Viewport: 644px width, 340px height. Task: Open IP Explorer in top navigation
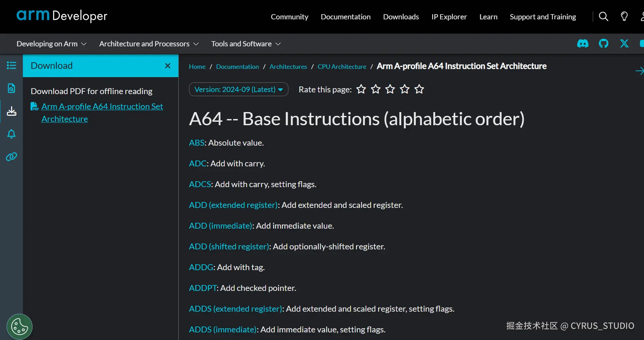(x=449, y=17)
